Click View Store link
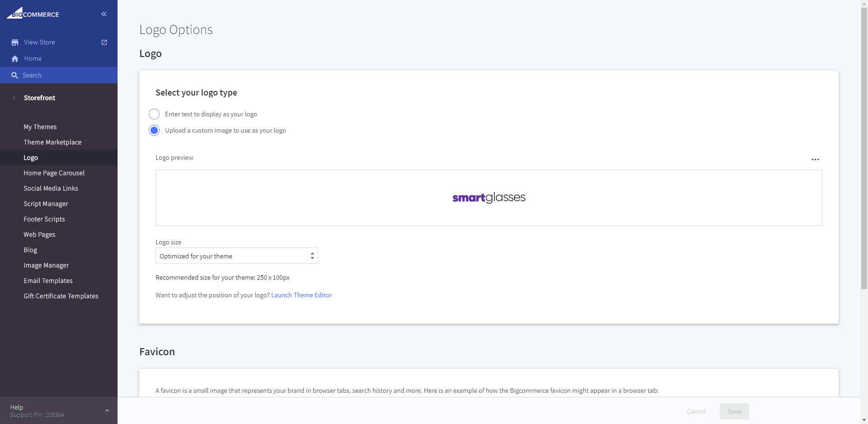 [39, 42]
